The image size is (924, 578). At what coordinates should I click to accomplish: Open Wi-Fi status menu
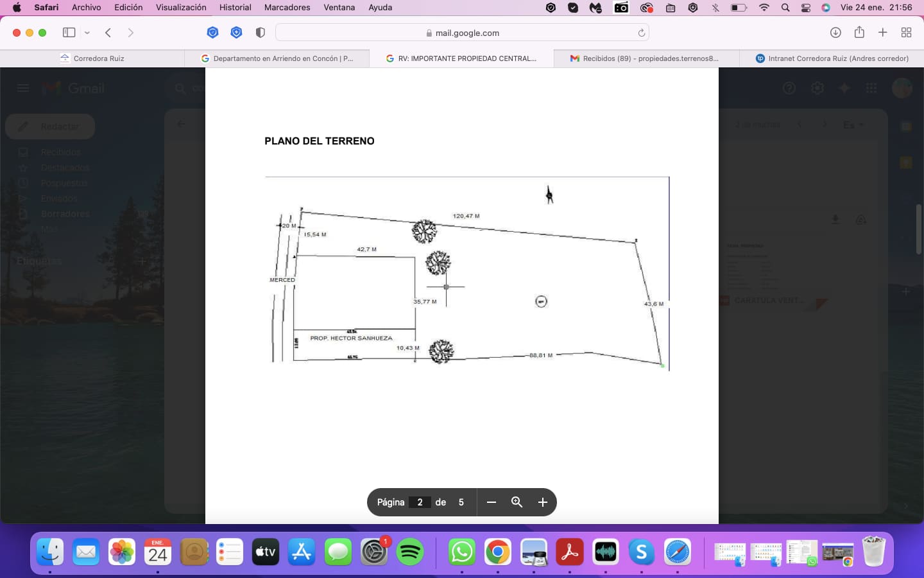coord(764,8)
